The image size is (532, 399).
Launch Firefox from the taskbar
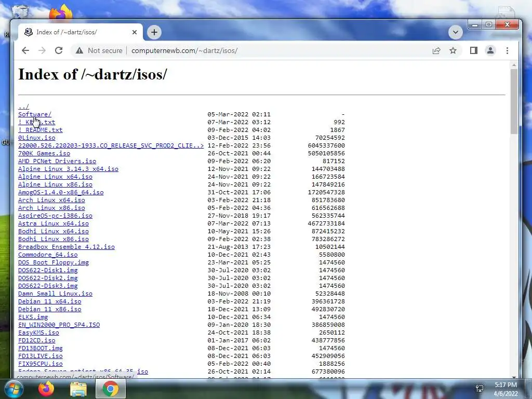click(46, 389)
